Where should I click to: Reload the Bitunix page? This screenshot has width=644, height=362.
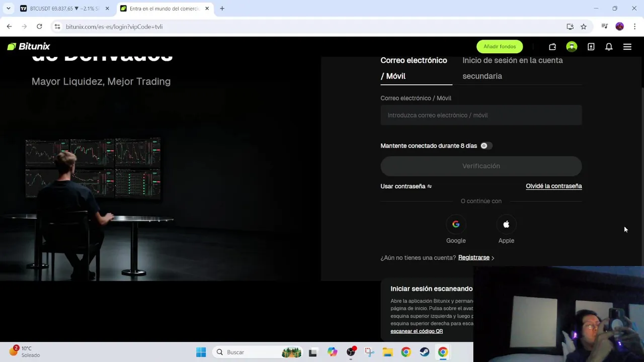point(39,27)
